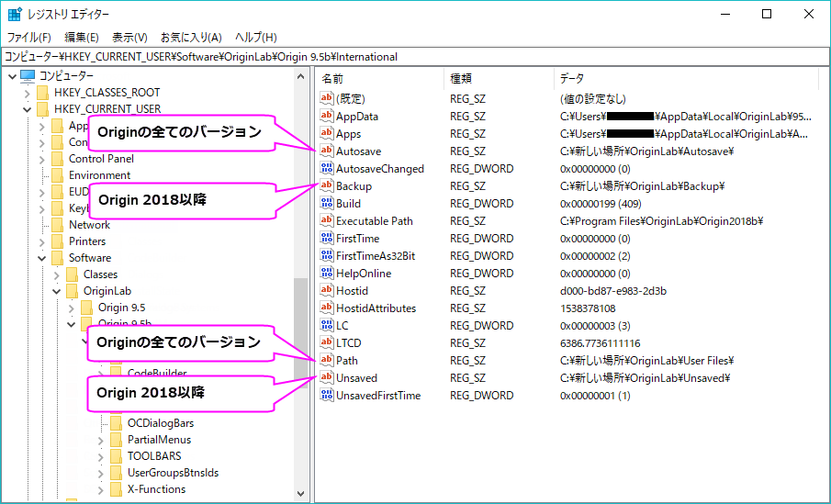Click the icon next to FirstTimeAs32Bit

coord(327,256)
